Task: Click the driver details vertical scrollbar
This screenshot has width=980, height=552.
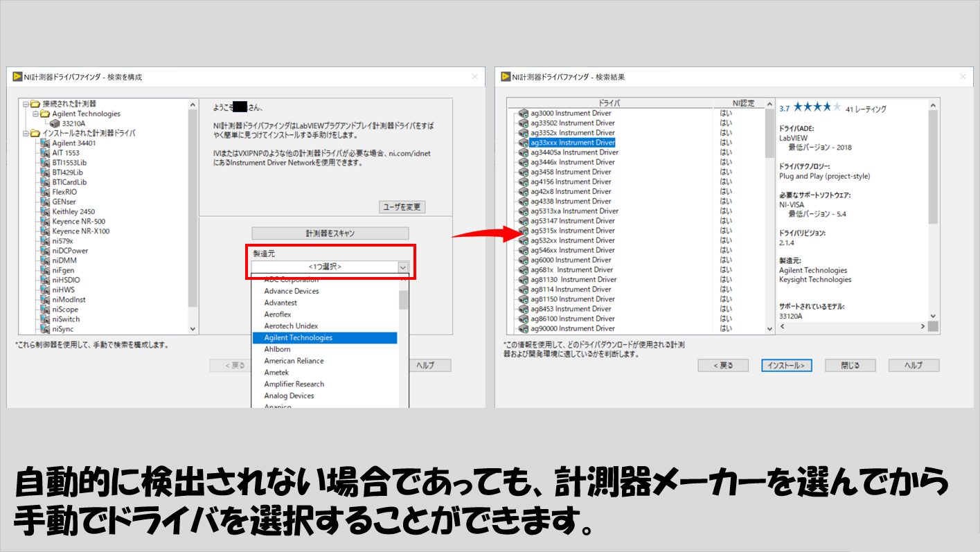Action: coord(933,210)
